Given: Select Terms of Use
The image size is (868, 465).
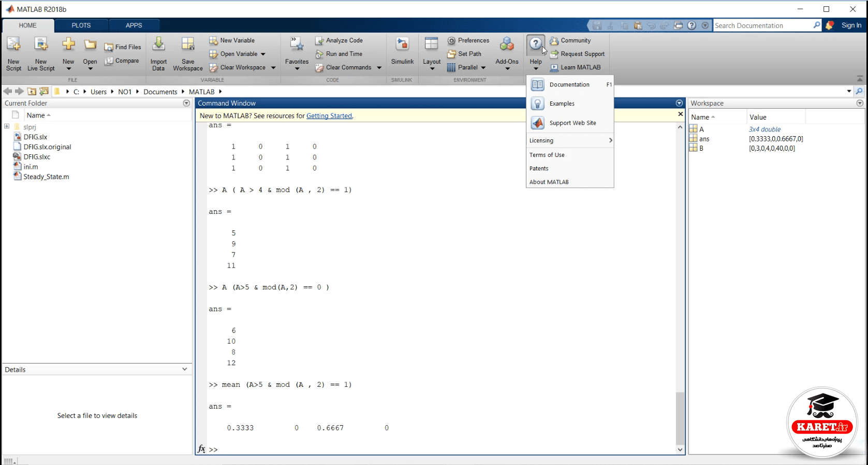Looking at the screenshot, I should [x=570, y=155].
